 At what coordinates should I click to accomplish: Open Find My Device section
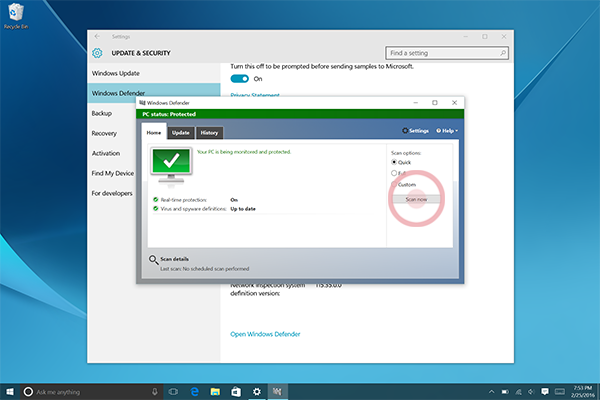pos(111,173)
